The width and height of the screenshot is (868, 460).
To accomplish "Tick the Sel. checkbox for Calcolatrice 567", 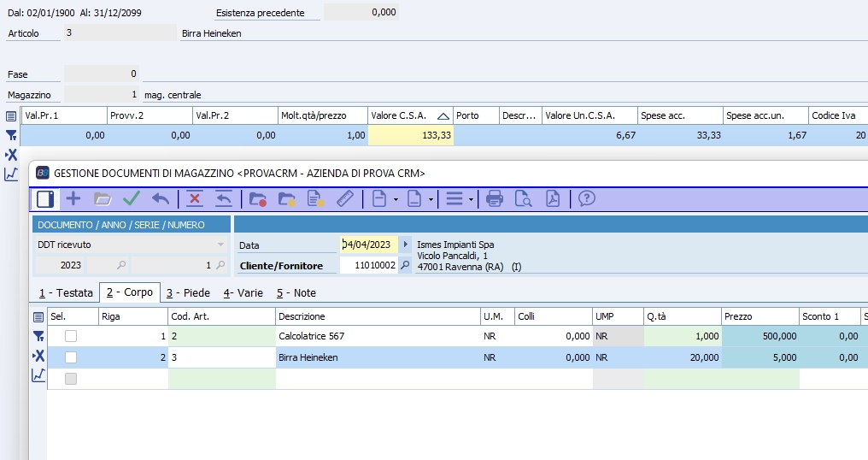I will [71, 336].
